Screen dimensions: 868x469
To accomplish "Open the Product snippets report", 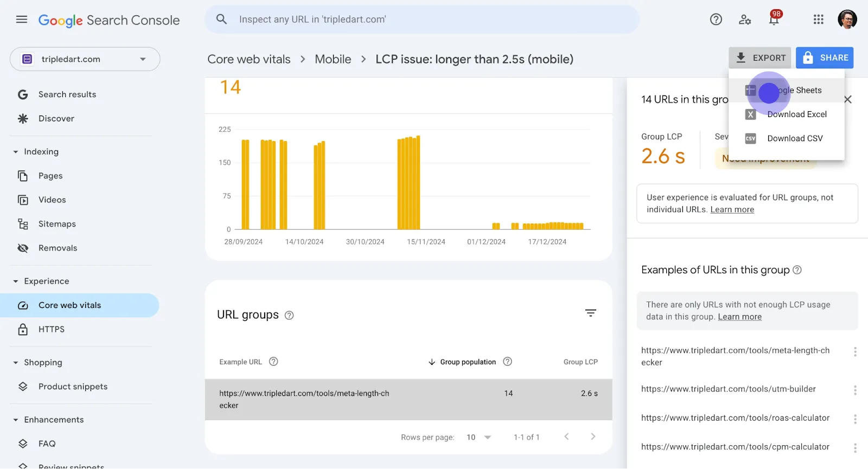I will pos(73,387).
